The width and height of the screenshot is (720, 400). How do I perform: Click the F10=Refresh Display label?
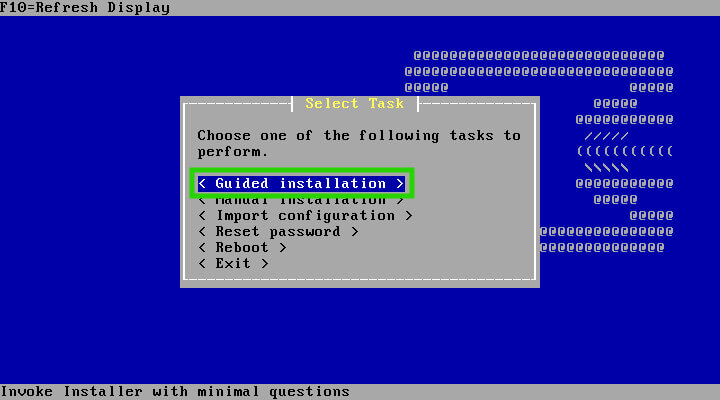pyautogui.click(x=85, y=8)
